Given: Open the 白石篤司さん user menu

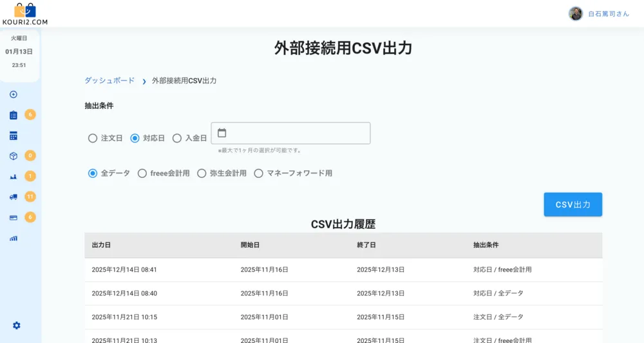Looking at the screenshot, I should click(x=609, y=14).
